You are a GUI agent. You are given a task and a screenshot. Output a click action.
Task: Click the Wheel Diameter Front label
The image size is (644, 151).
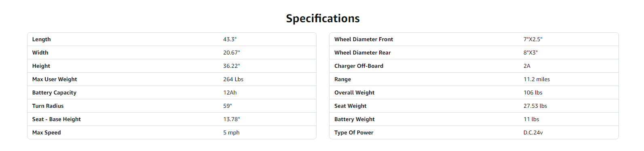coord(363,39)
